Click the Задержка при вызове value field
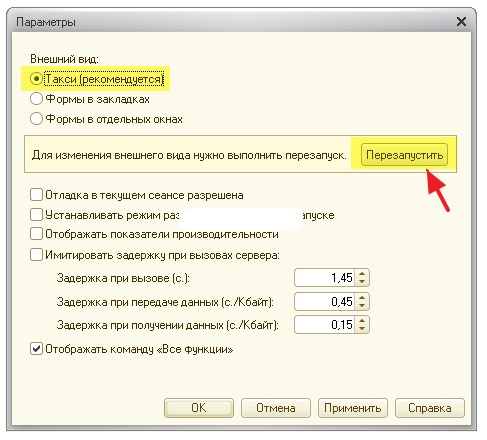The image size is (487, 440). 325,278
